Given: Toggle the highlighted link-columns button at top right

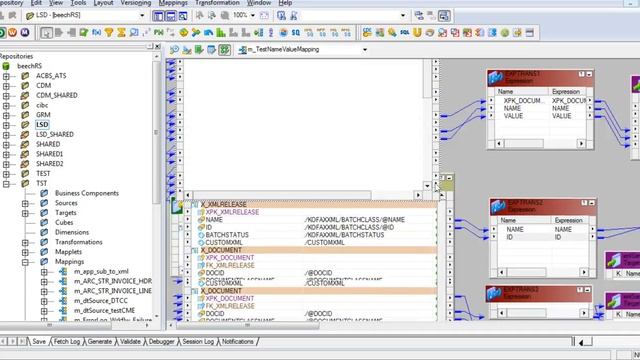Looking at the screenshot, I should tap(444, 16).
